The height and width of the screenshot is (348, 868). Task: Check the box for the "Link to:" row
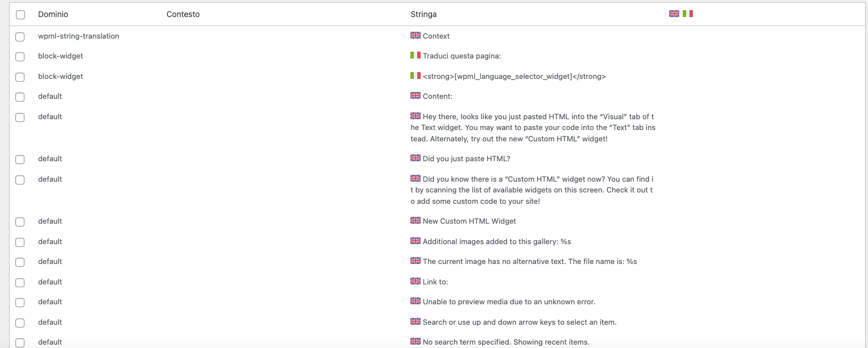[20, 283]
